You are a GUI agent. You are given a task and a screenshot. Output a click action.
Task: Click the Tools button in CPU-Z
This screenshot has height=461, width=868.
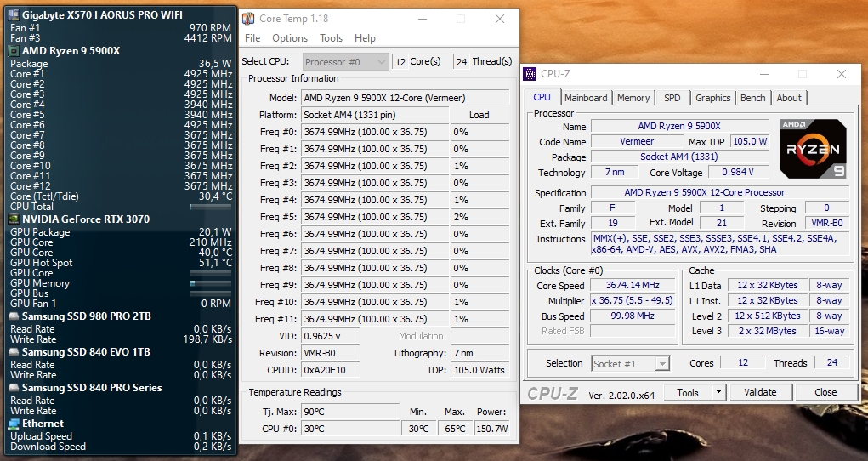pyautogui.click(x=688, y=392)
